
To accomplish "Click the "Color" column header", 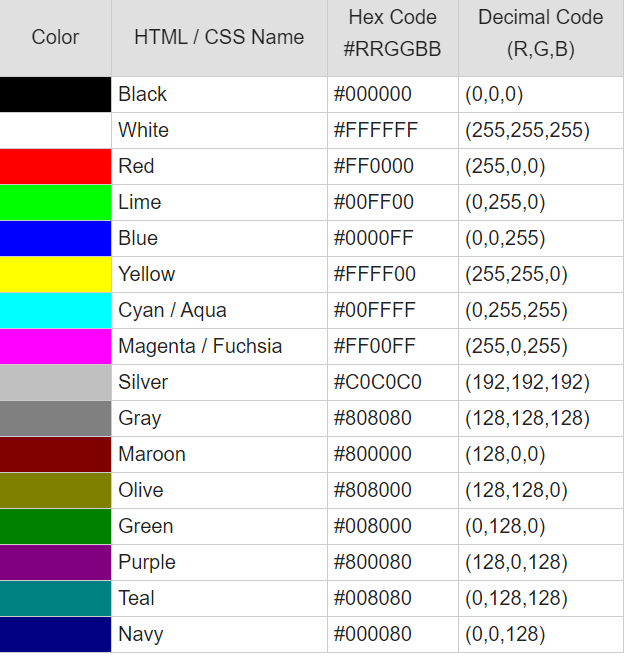I will pyautogui.click(x=56, y=38).
